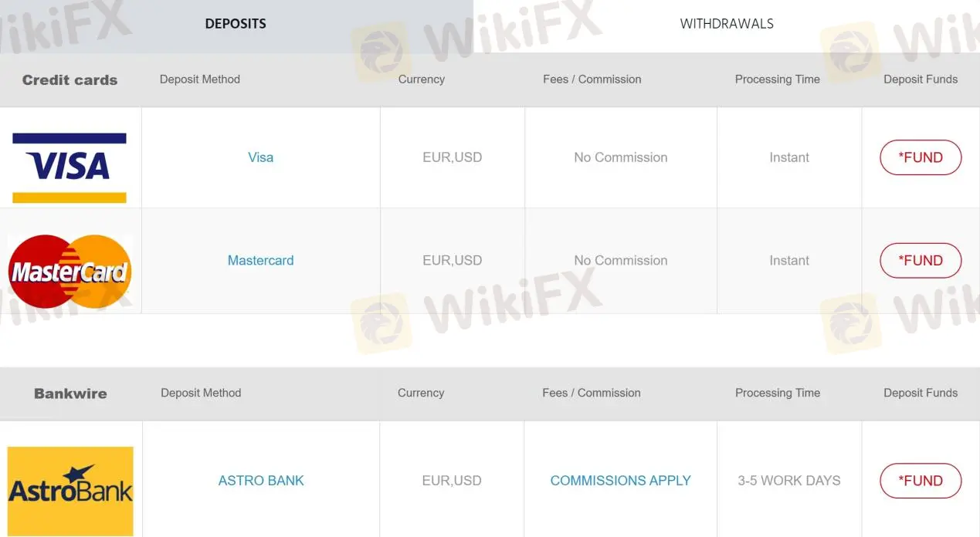Image resolution: width=980 pixels, height=537 pixels.
Task: Open the Visa deposit method link
Action: (x=261, y=157)
